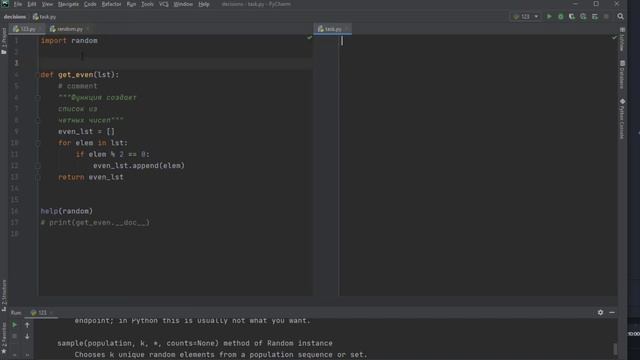The image size is (640, 360).
Task: Hide the Run panel with the minimize dash
Action: pos(612,313)
